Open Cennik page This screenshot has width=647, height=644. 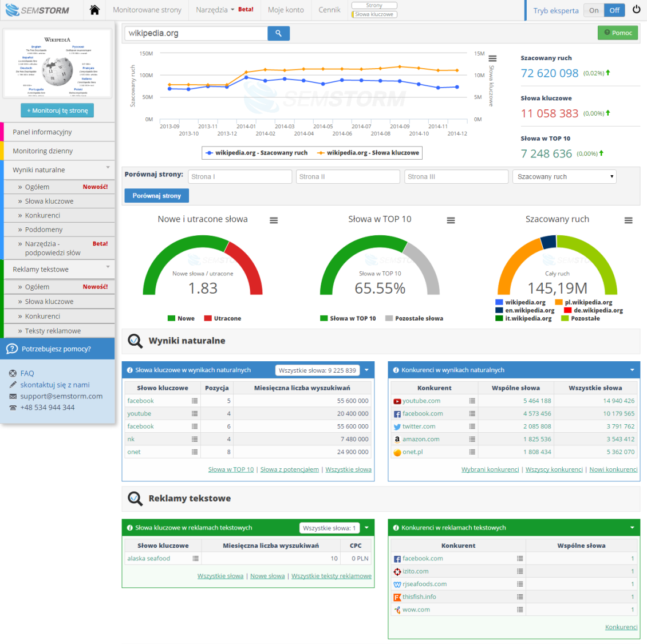click(x=330, y=10)
